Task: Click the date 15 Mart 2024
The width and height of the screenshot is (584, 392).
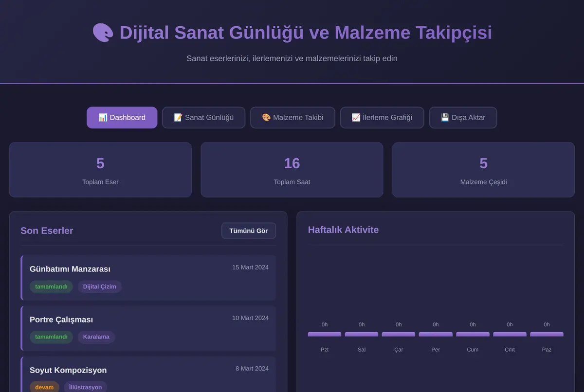Action: pos(250,267)
